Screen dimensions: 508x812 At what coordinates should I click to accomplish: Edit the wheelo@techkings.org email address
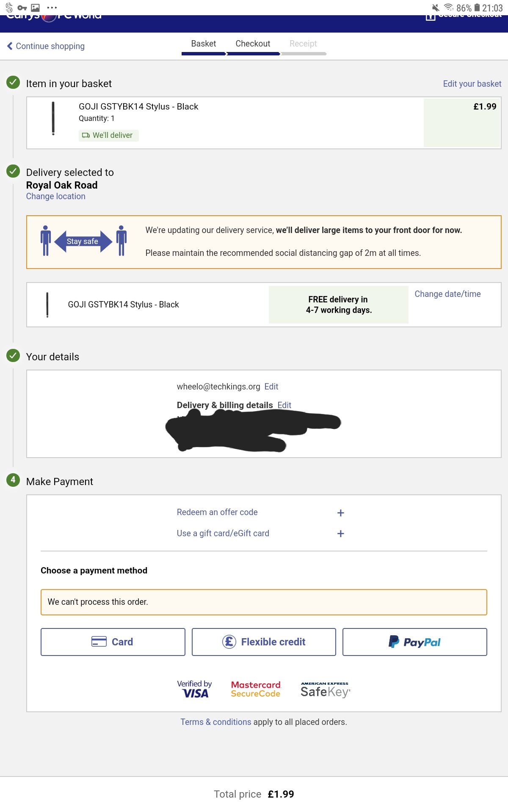pos(271,387)
